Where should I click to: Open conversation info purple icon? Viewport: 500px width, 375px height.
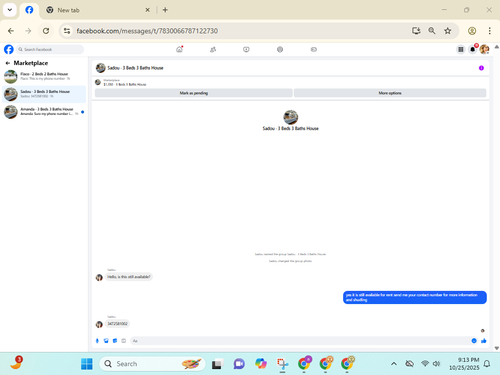click(481, 68)
